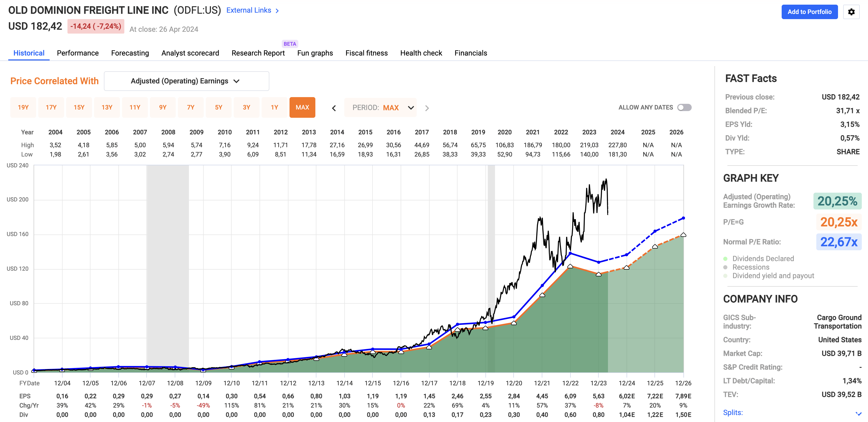Select the 7Y time range button
The height and width of the screenshot is (422, 868).
[191, 107]
